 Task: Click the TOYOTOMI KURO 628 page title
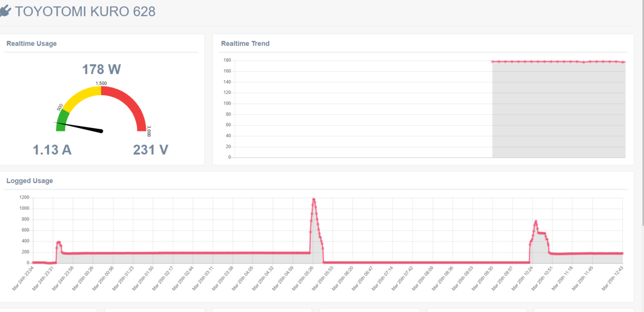(x=85, y=12)
